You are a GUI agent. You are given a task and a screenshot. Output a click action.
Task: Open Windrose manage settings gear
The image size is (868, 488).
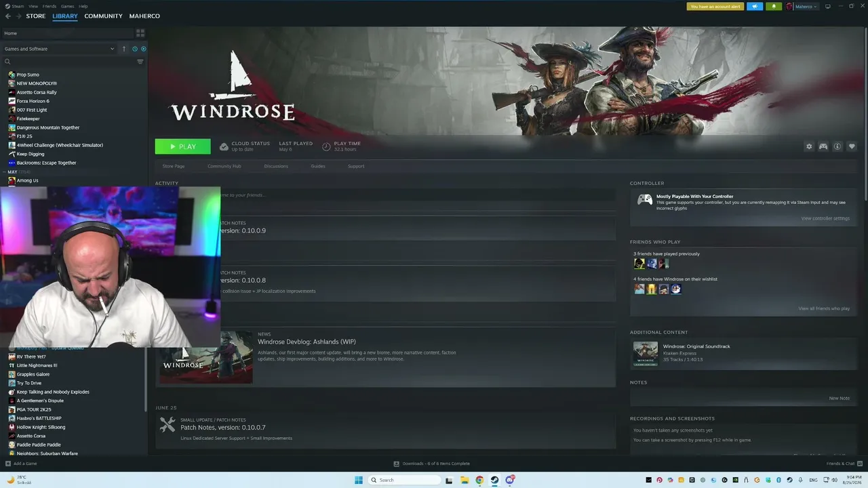coord(809,146)
